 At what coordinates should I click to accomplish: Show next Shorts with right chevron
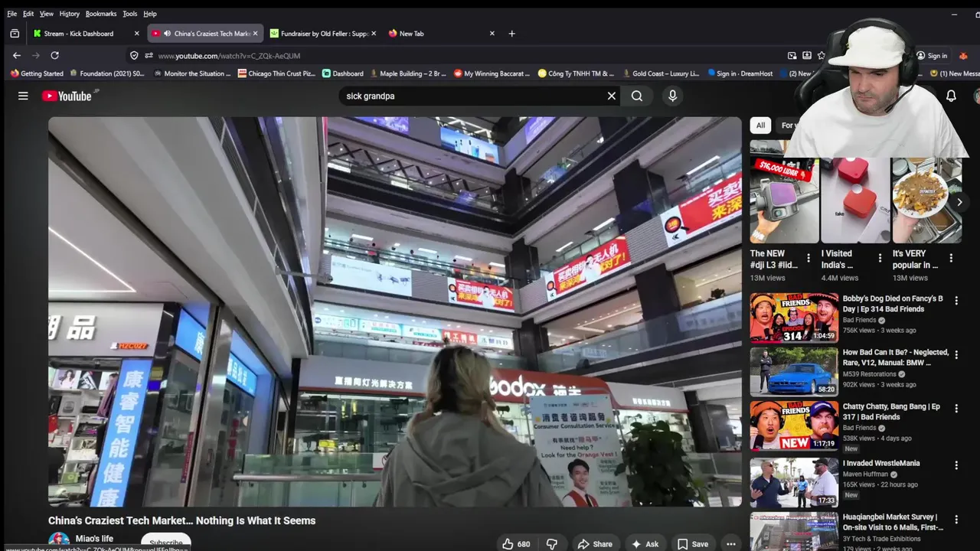tap(959, 202)
